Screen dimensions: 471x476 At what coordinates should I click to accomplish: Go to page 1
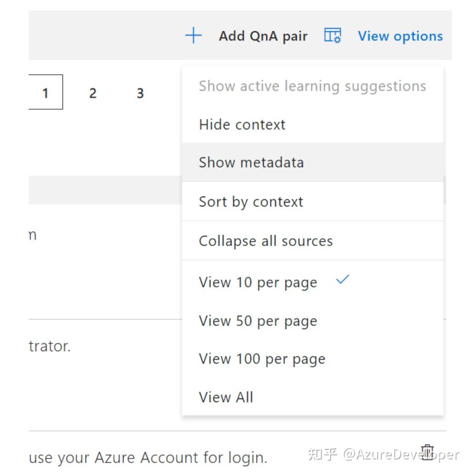45,93
